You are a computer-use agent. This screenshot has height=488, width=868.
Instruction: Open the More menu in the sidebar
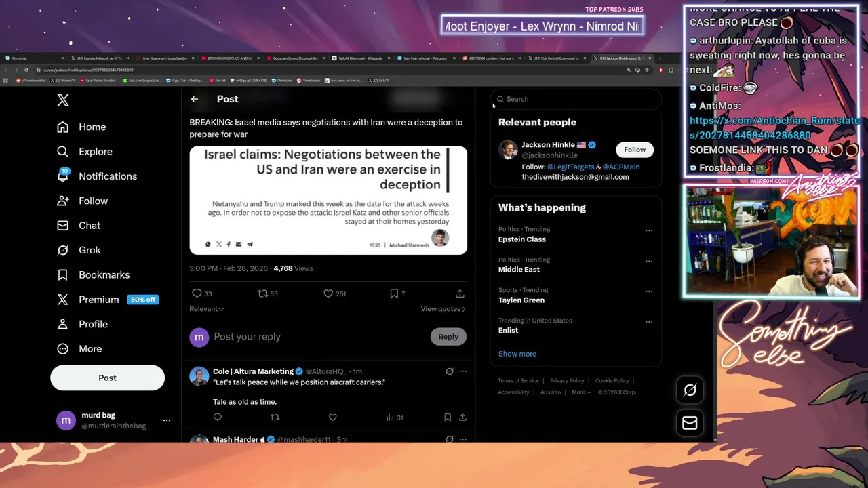click(x=79, y=349)
